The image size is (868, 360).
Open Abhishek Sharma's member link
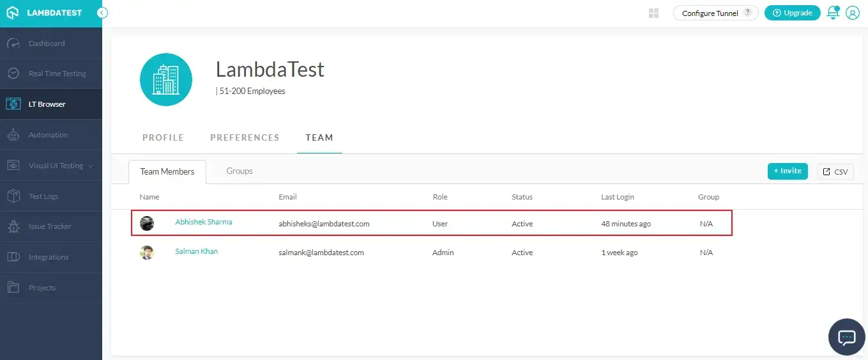click(203, 223)
